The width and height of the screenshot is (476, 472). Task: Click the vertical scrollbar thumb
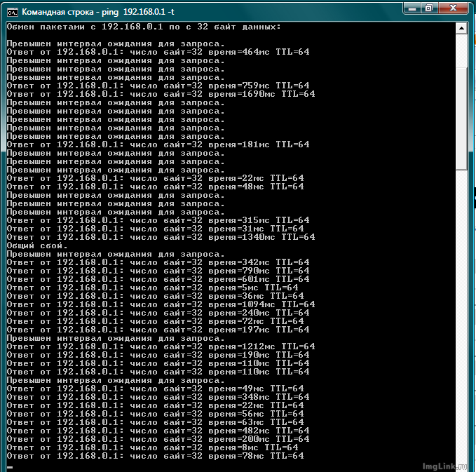(461, 119)
